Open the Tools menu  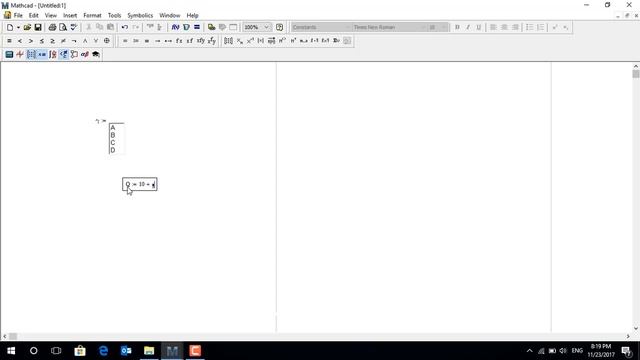click(114, 16)
